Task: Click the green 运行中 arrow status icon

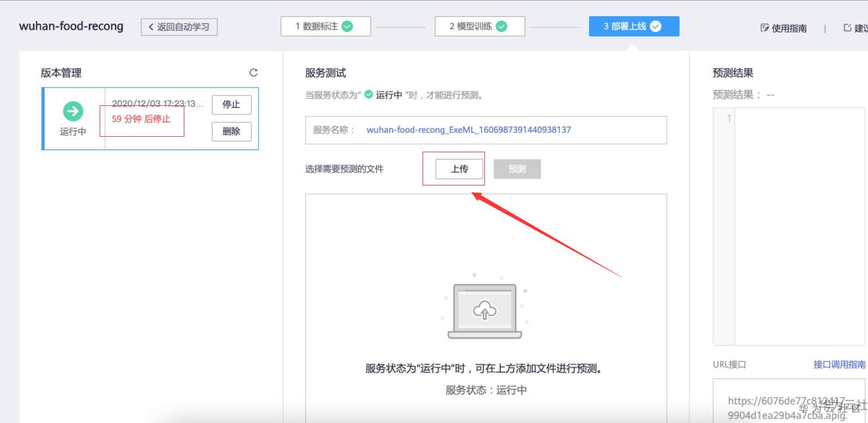Action: click(73, 111)
